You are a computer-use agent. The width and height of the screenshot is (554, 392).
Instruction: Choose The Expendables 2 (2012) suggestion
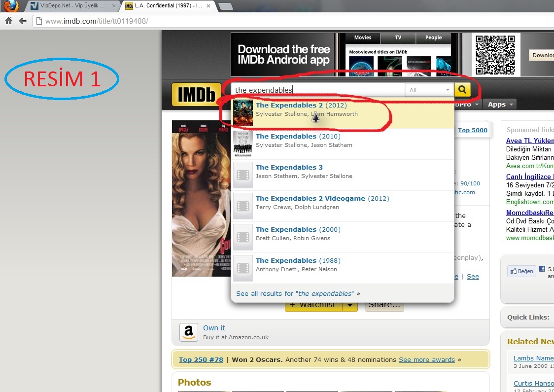343,113
